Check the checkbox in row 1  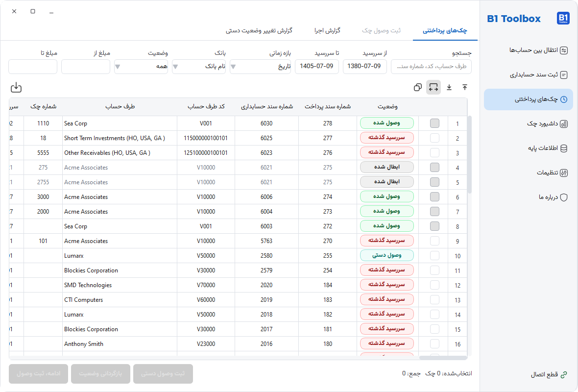[x=434, y=123]
